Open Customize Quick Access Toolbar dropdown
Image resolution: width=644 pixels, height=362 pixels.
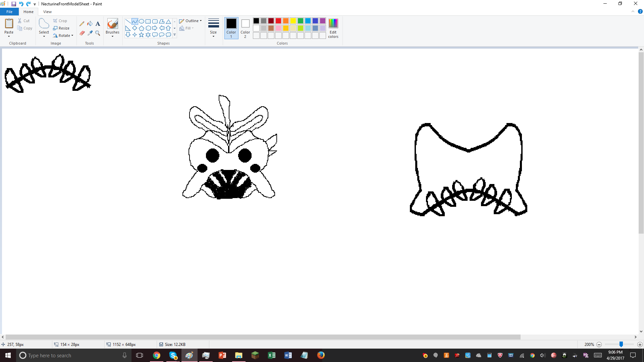(35, 4)
